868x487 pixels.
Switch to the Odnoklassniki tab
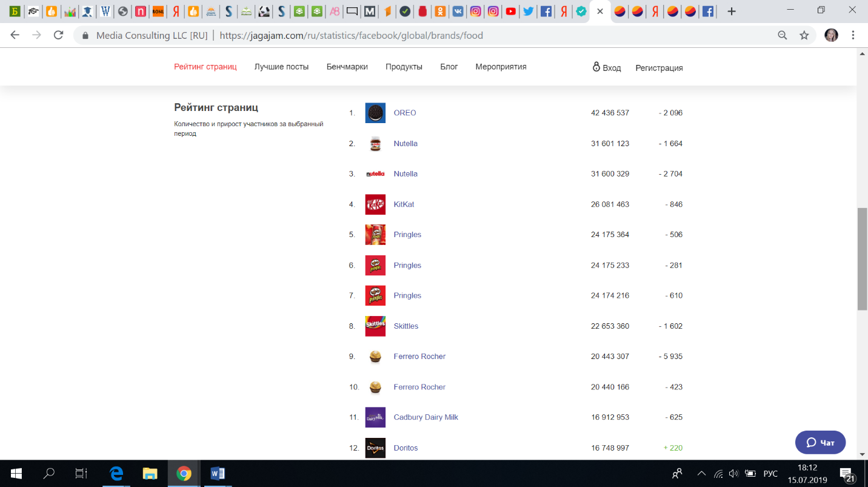440,12
